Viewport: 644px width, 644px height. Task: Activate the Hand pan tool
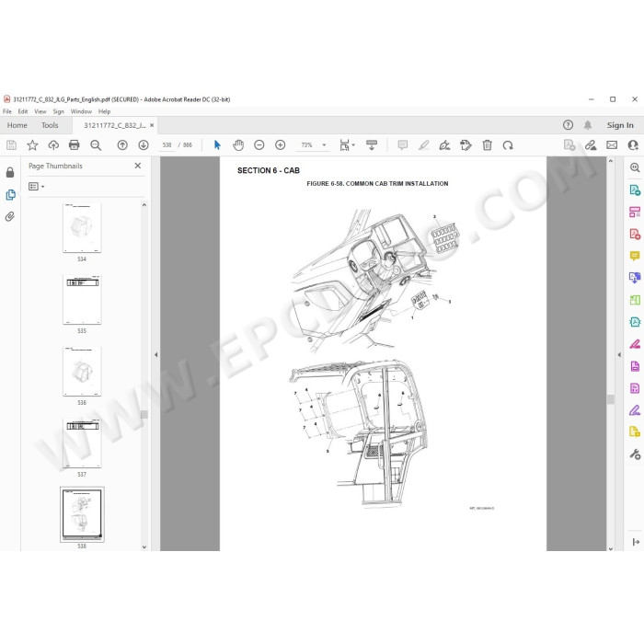[x=238, y=145]
